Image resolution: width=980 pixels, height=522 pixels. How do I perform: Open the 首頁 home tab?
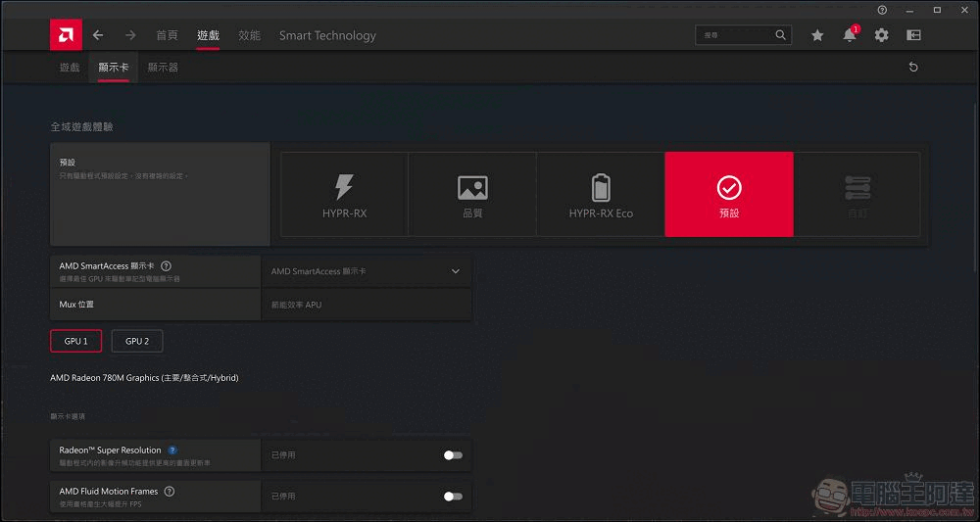167,35
